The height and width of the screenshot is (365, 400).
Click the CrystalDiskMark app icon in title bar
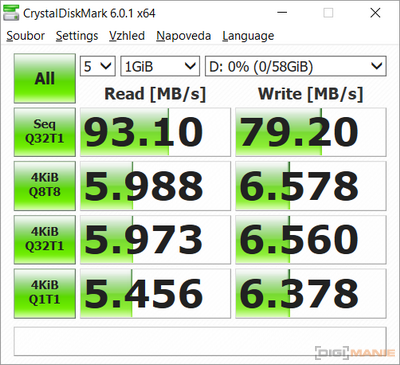[11, 13]
